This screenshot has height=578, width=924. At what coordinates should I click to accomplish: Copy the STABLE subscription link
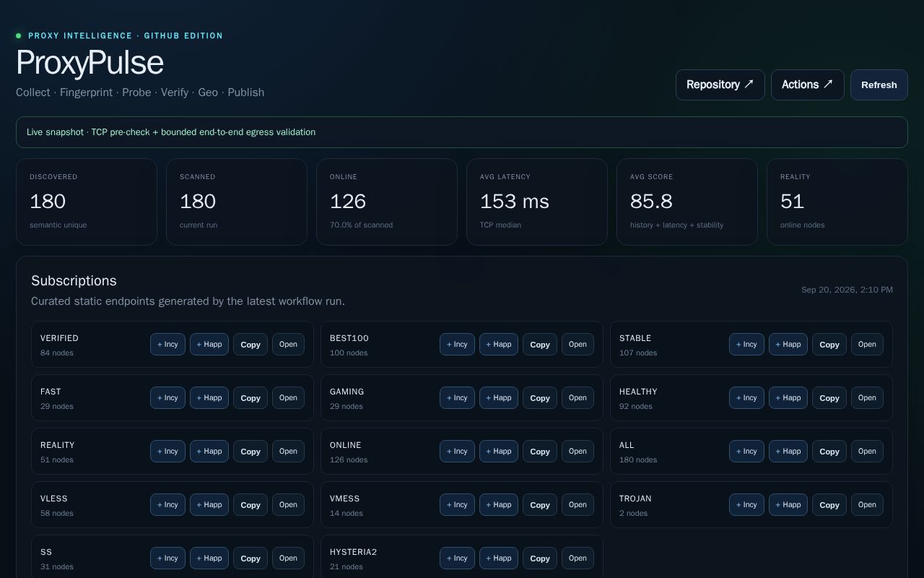pyautogui.click(x=829, y=345)
